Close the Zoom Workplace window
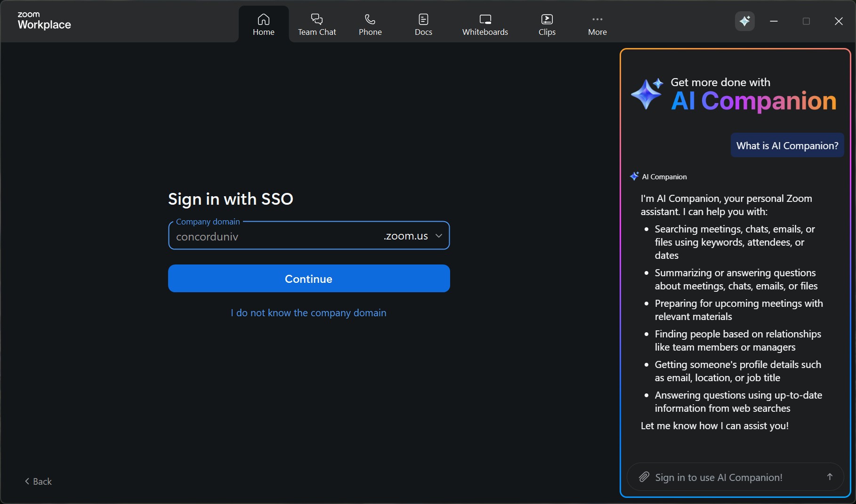The image size is (856, 504). (838, 21)
